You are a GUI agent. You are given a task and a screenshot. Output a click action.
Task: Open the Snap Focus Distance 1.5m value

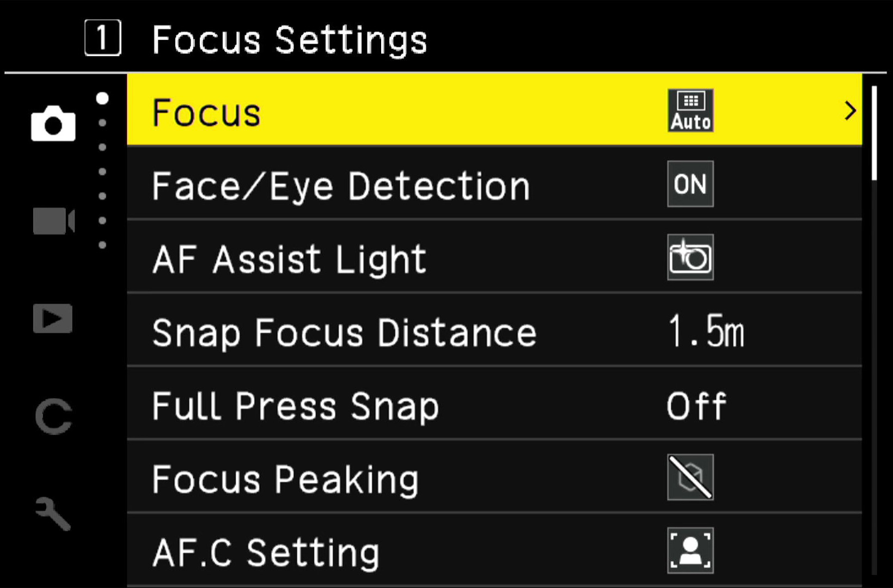[706, 331]
